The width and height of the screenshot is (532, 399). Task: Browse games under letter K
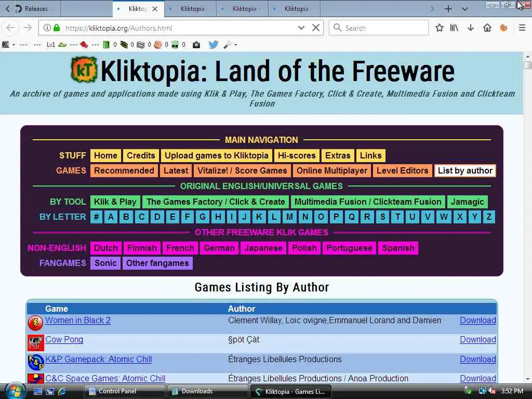coord(259,217)
